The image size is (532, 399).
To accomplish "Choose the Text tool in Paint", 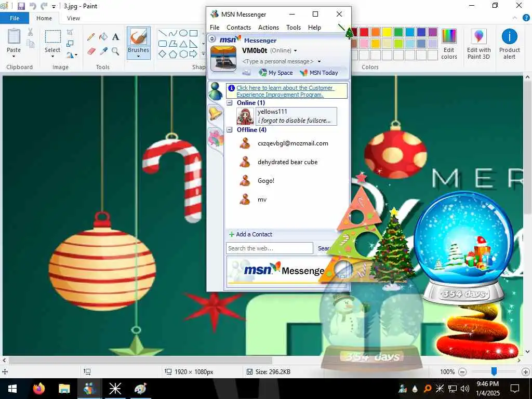I will pyautogui.click(x=116, y=37).
